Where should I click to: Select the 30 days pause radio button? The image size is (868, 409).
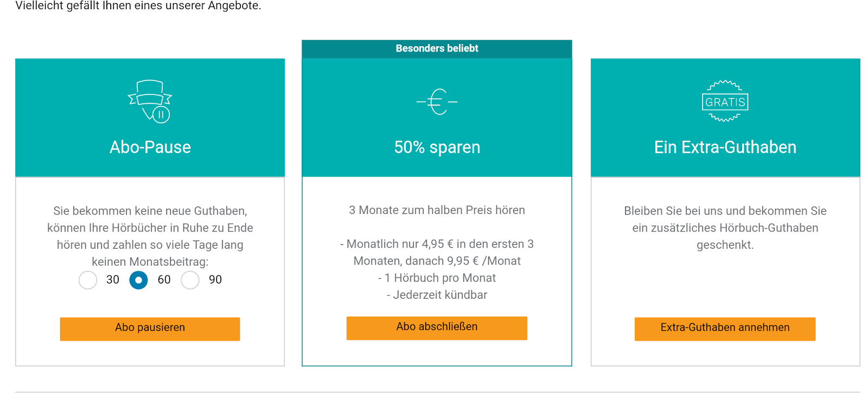pyautogui.click(x=88, y=280)
